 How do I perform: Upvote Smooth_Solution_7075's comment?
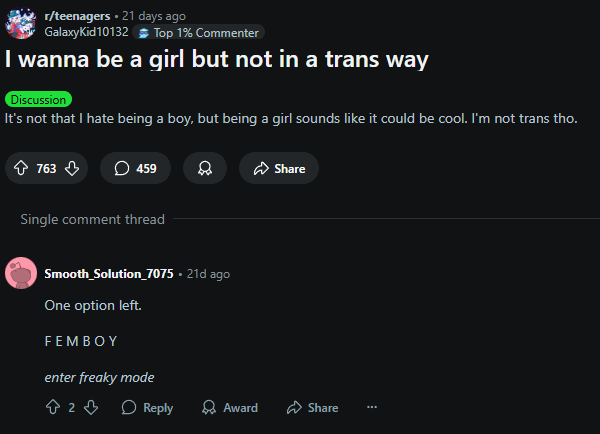point(53,407)
